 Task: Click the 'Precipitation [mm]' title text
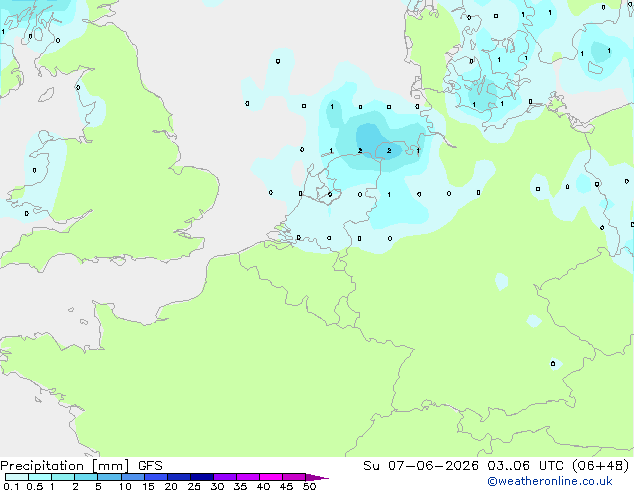(64, 466)
